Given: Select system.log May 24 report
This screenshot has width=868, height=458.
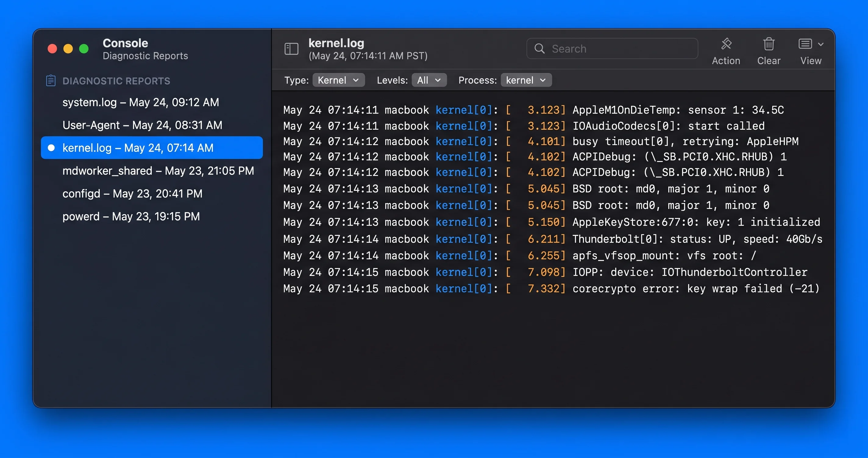Looking at the screenshot, I should [152, 102].
